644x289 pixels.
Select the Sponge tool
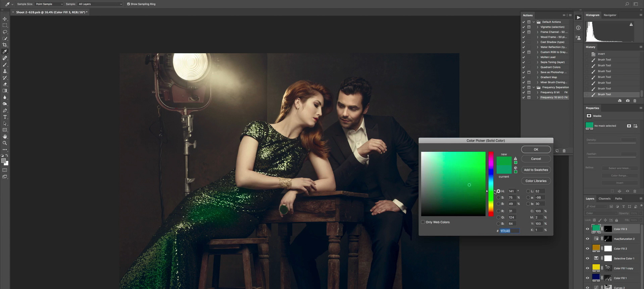[x=5, y=104]
